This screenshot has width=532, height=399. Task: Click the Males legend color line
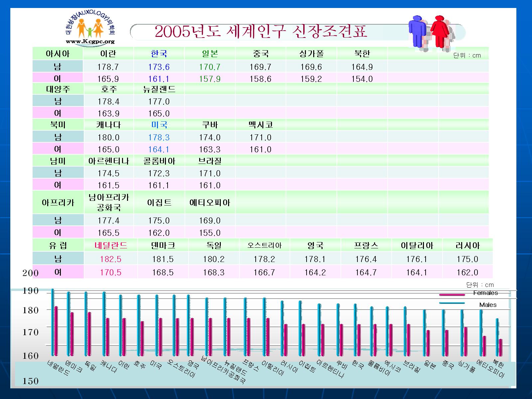pyautogui.click(x=452, y=303)
